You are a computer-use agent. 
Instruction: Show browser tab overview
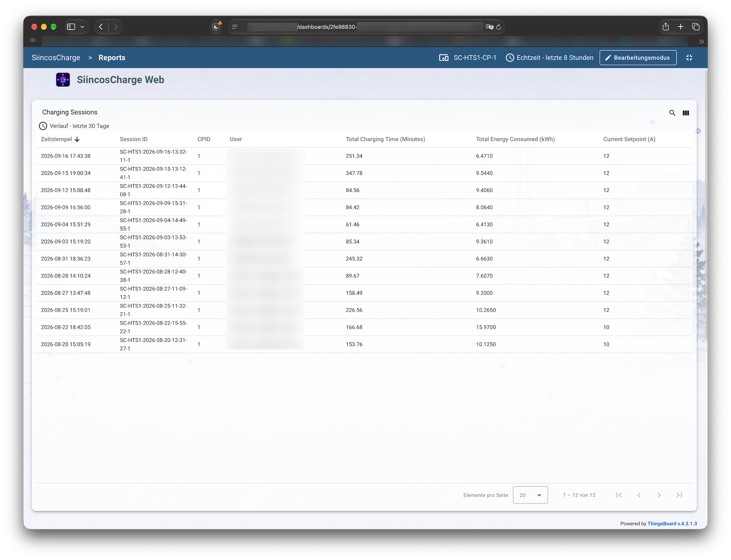click(x=695, y=26)
